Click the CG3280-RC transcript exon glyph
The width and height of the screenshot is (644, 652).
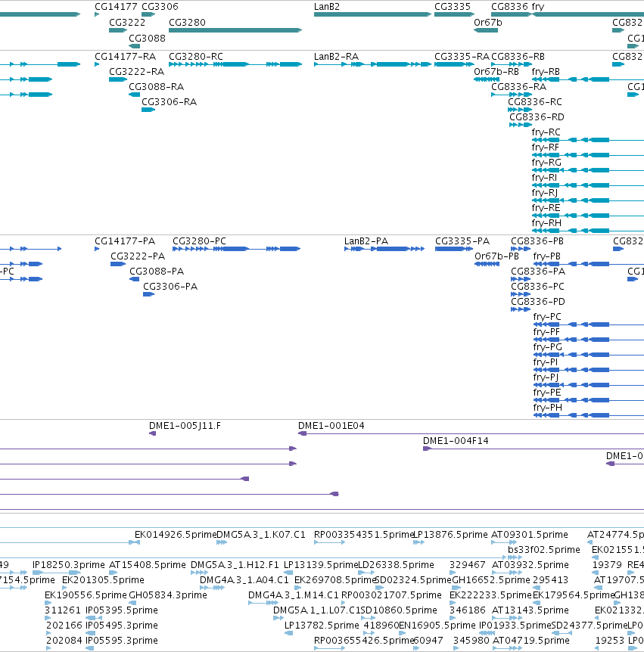(235, 64)
